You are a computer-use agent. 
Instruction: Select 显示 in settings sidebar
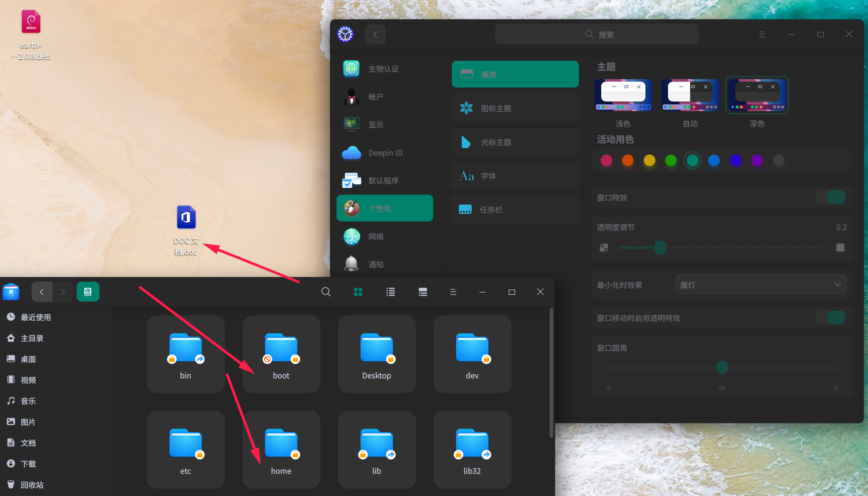point(376,125)
